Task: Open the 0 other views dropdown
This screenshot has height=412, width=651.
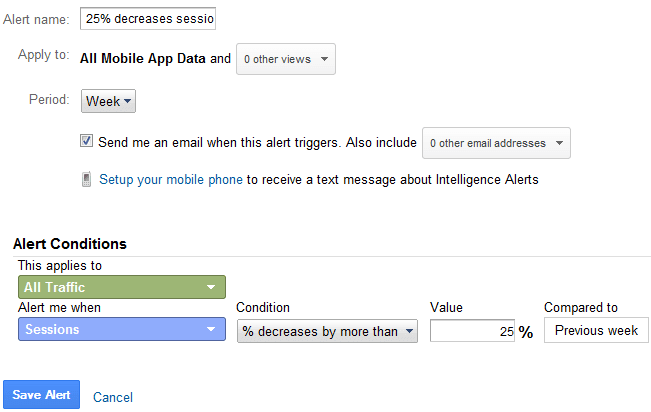Action: 286,59
